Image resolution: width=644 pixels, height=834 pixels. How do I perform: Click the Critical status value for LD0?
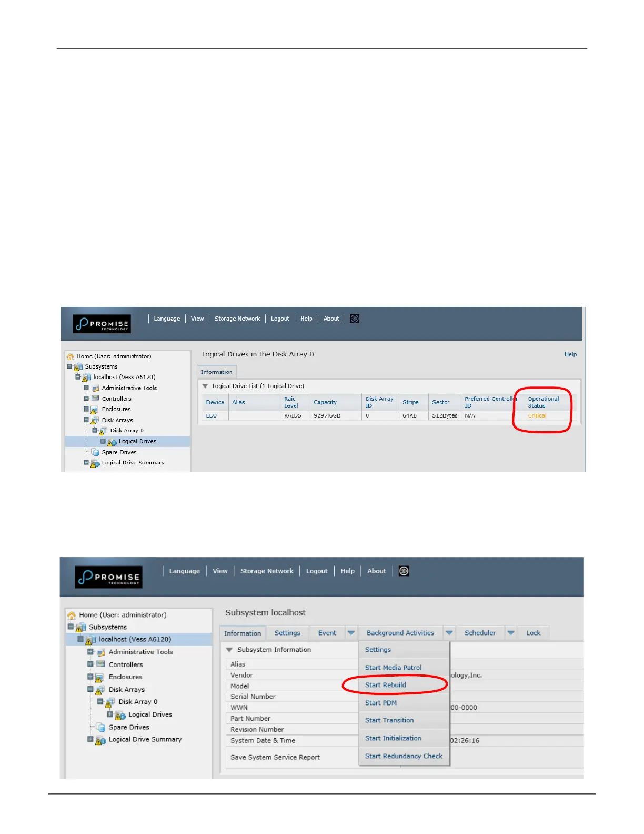click(x=537, y=415)
